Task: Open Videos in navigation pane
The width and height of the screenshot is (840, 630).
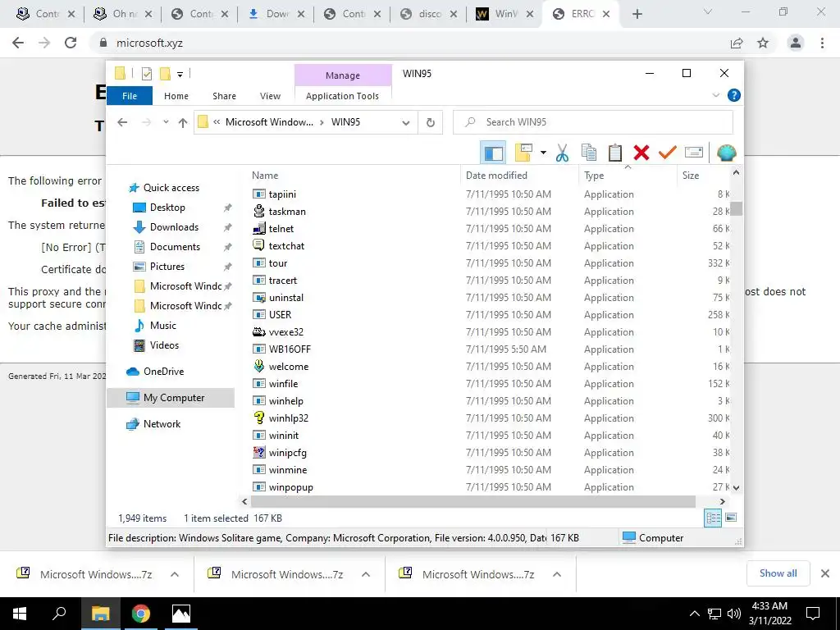Action: pyautogui.click(x=164, y=345)
